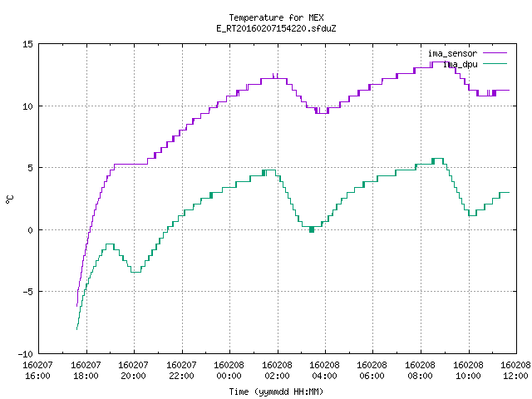Click the x-axis label '160208 02:00'
Image resolution: width=532 pixels, height=399 pixels.
tap(277, 370)
